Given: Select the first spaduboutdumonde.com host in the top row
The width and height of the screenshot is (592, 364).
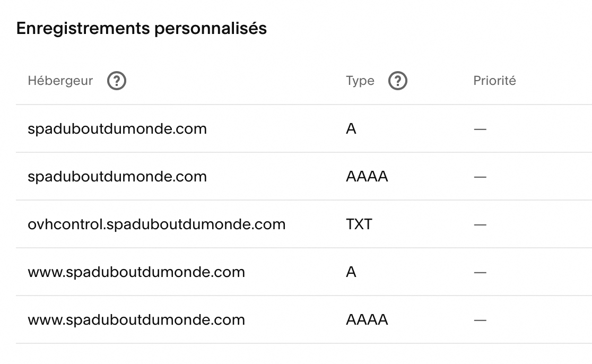Looking at the screenshot, I should pyautogui.click(x=117, y=129).
